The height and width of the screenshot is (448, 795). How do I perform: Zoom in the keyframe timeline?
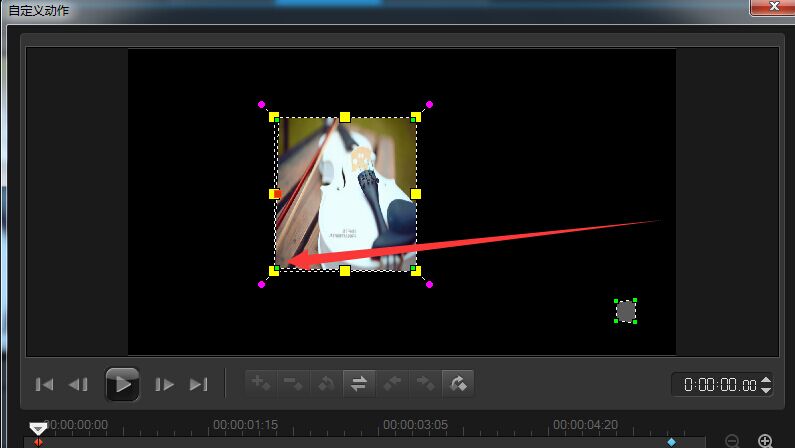(x=765, y=441)
